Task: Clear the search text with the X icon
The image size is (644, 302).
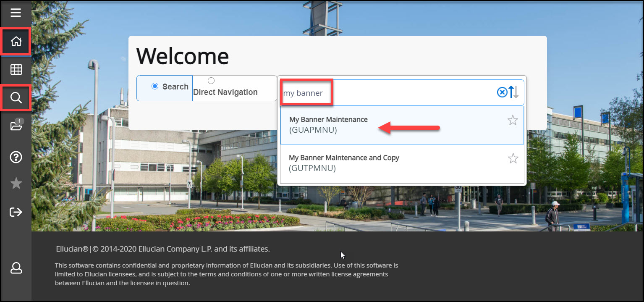Action: pos(502,92)
